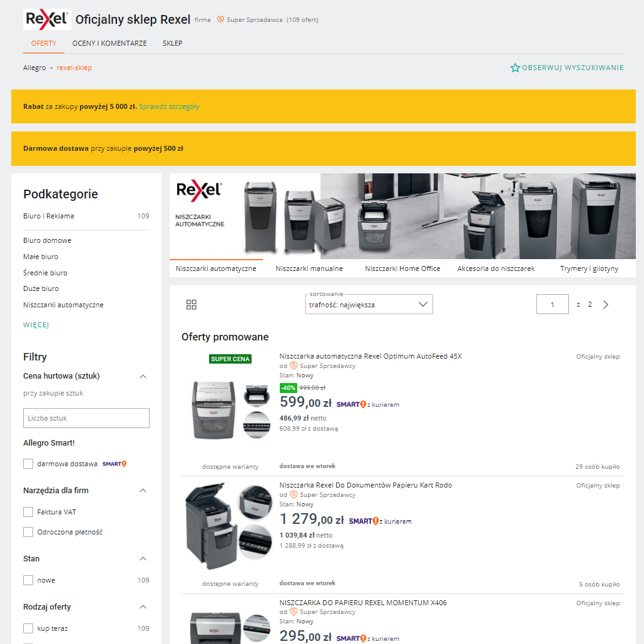This screenshot has height=644, width=644.
Task: Collapse the Cena hurtowa (sztuk) section
Action: [x=143, y=376]
